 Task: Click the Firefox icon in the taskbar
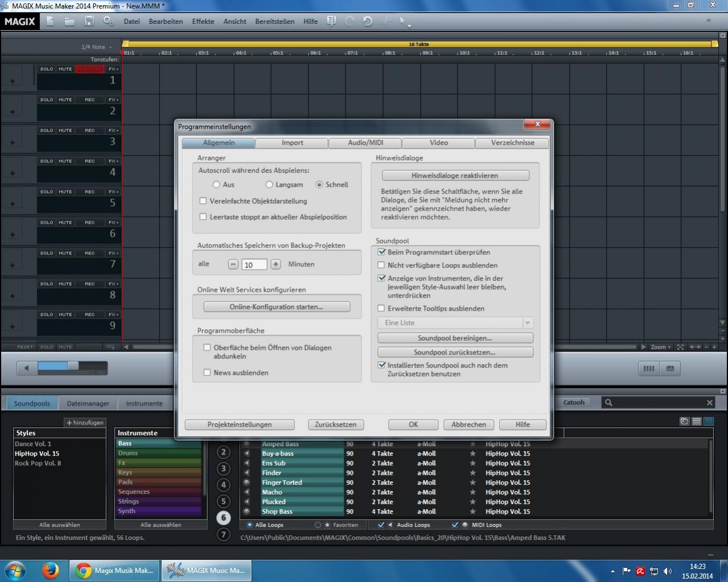coord(51,570)
